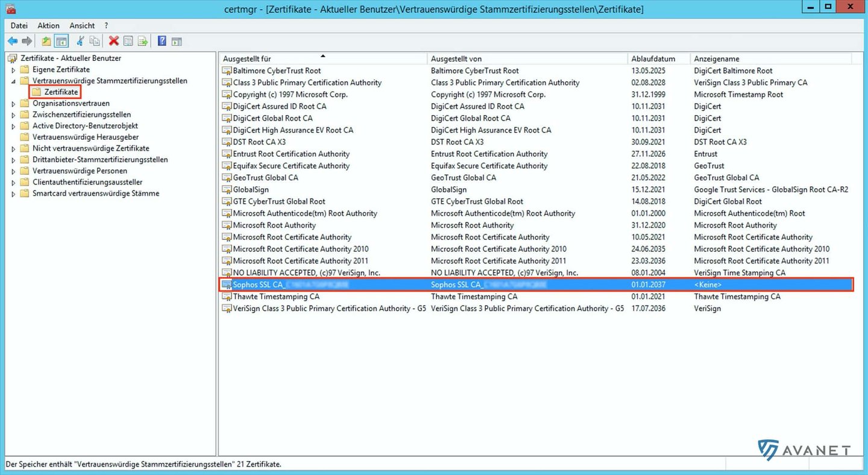Click the DigiCert Global Root CA icon

[227, 118]
